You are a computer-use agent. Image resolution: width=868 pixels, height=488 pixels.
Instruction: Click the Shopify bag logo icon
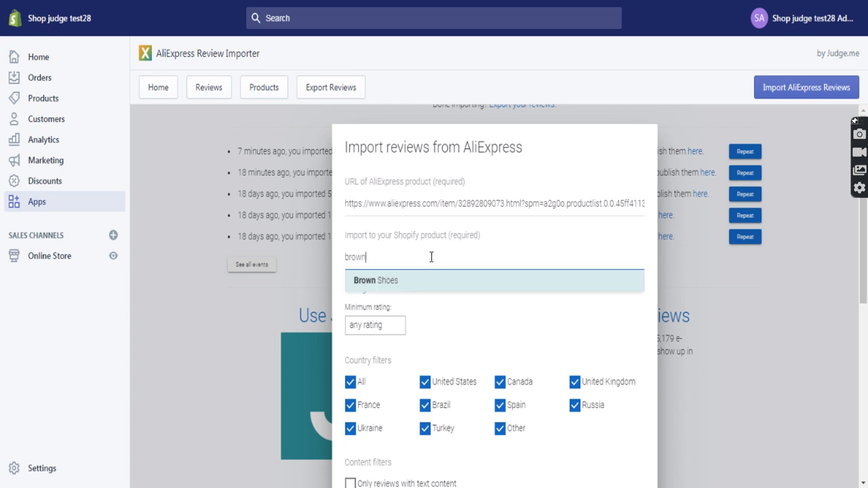click(15, 18)
